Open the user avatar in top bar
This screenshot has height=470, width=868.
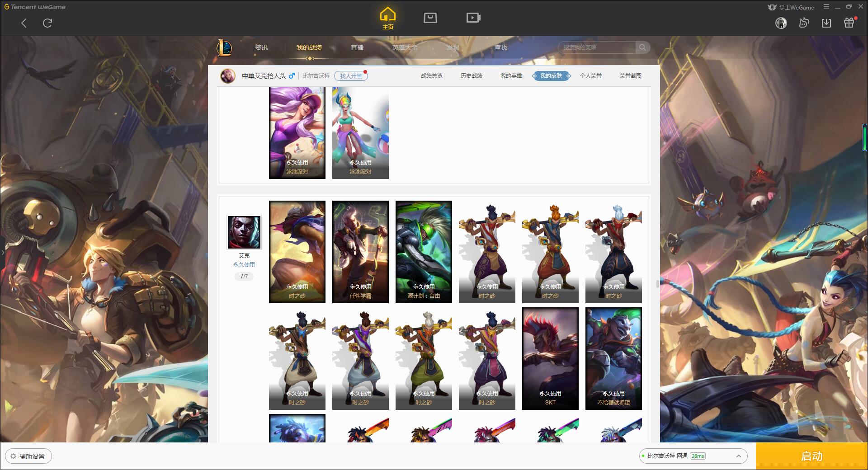click(x=781, y=23)
